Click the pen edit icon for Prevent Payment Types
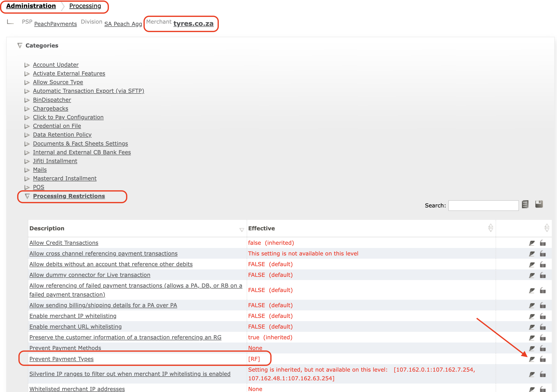The height and width of the screenshot is (392, 557). coord(532,359)
